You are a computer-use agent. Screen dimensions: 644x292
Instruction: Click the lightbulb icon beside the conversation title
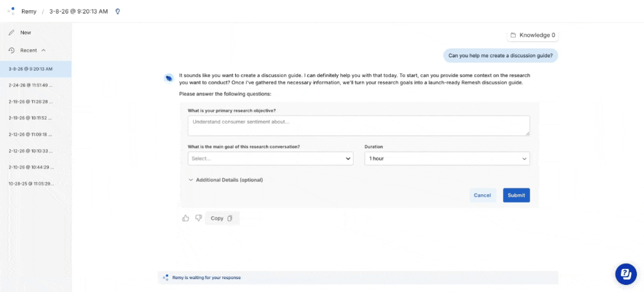coord(117,11)
